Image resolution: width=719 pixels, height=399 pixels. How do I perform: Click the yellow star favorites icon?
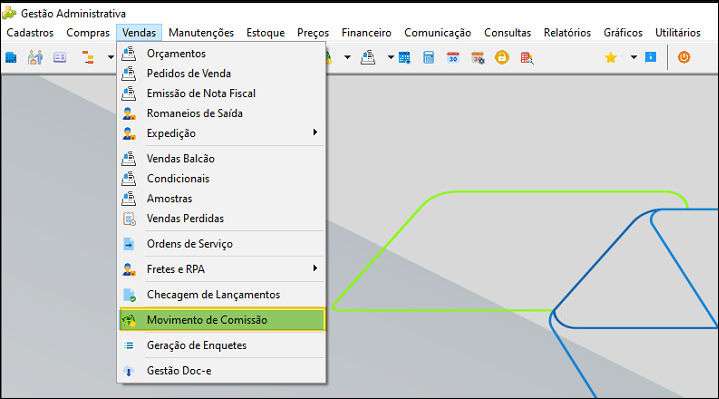[611, 58]
